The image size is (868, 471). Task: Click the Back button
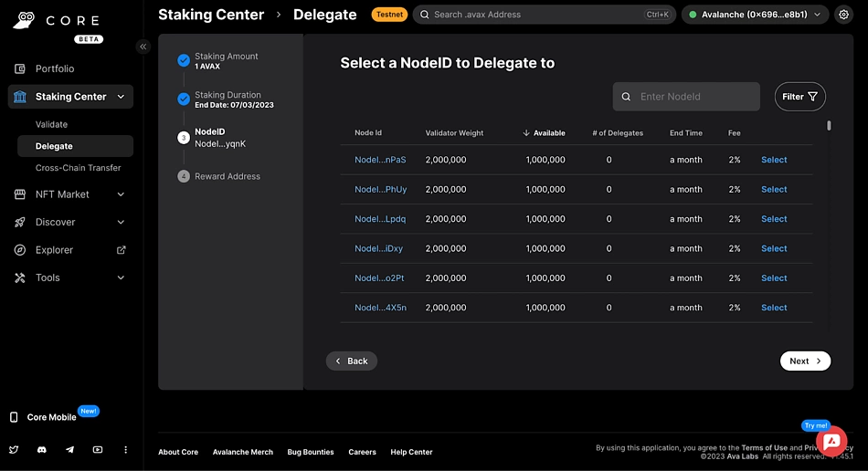(351, 361)
